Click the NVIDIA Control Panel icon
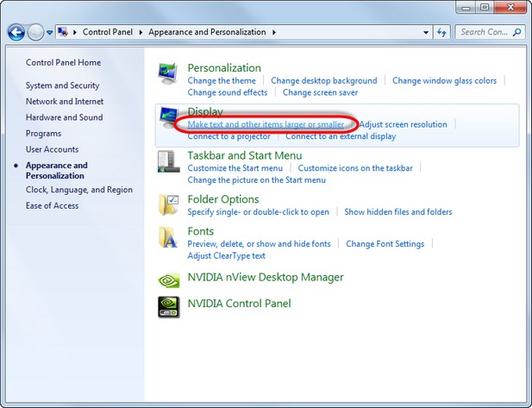 (x=169, y=307)
